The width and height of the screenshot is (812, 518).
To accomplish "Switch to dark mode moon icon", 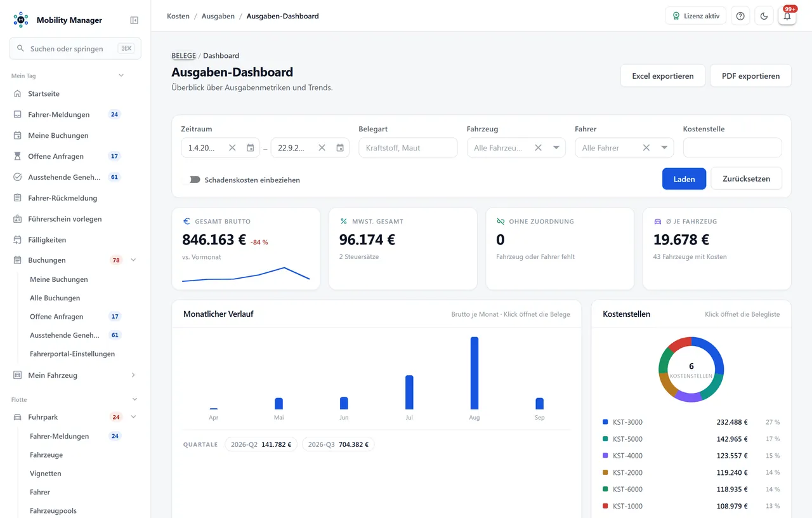I will pos(764,16).
